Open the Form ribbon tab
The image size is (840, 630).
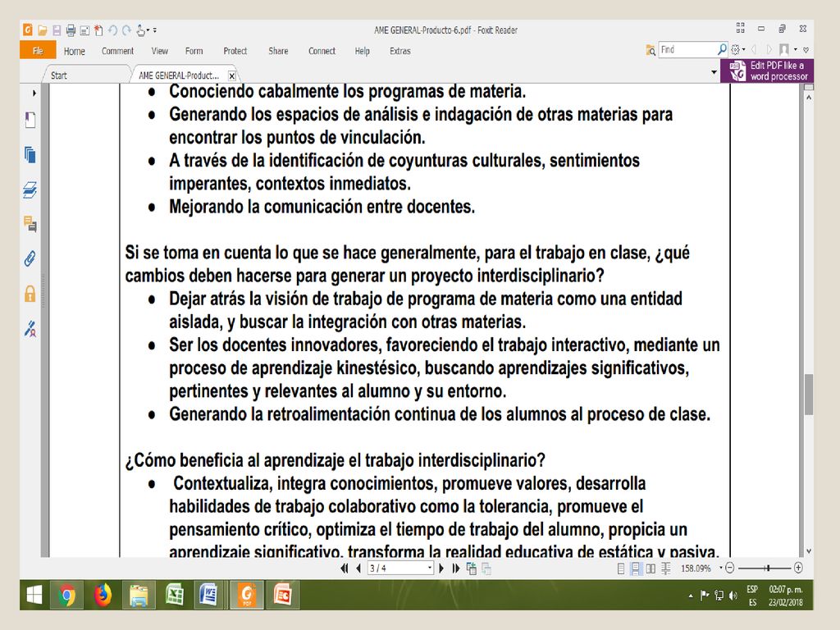[194, 51]
